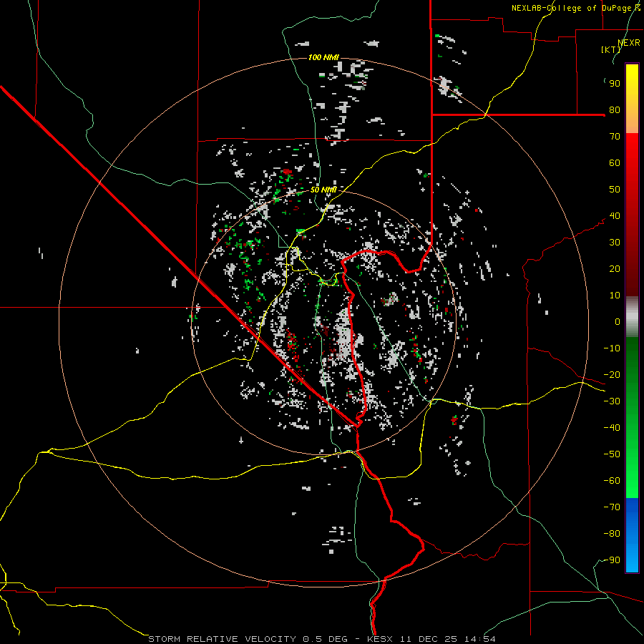Screen dimensions: 644x644
Task: Click the positive 80 value on the velocity scale
Action: (615, 109)
